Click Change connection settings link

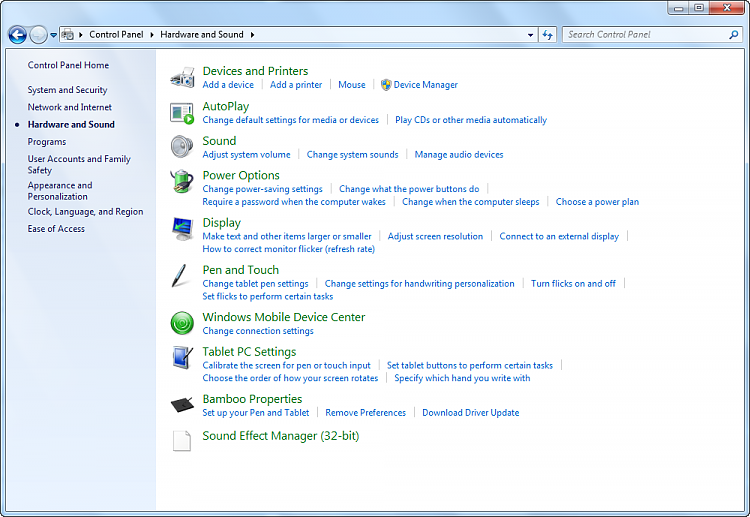click(258, 331)
